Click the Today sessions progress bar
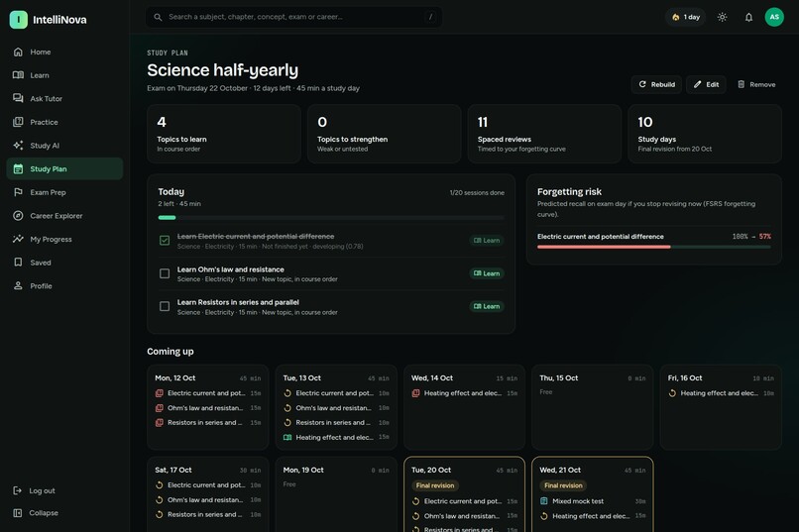 click(x=331, y=218)
